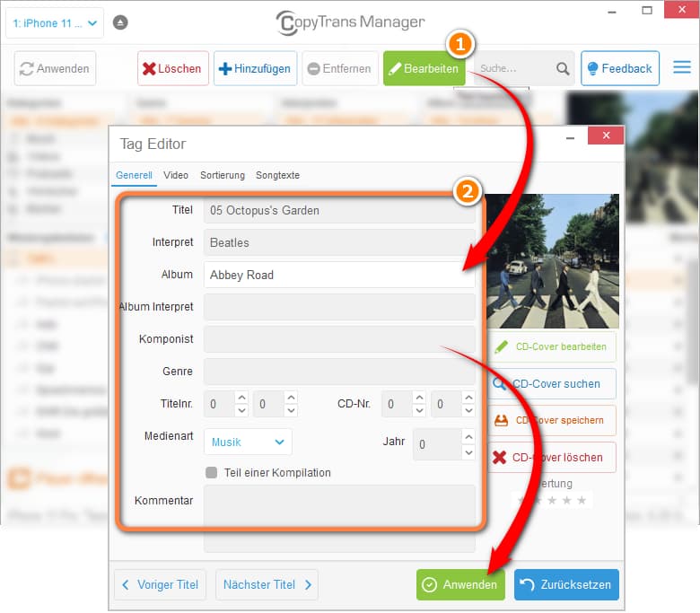The height and width of the screenshot is (613, 700).
Task: Switch to the Songtexte tab
Action: [277, 175]
